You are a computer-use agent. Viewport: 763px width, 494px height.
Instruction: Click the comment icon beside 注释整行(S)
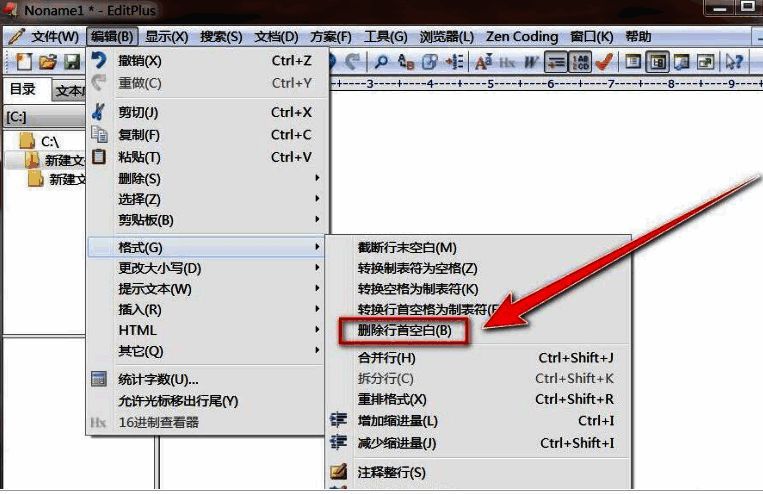click(x=338, y=472)
